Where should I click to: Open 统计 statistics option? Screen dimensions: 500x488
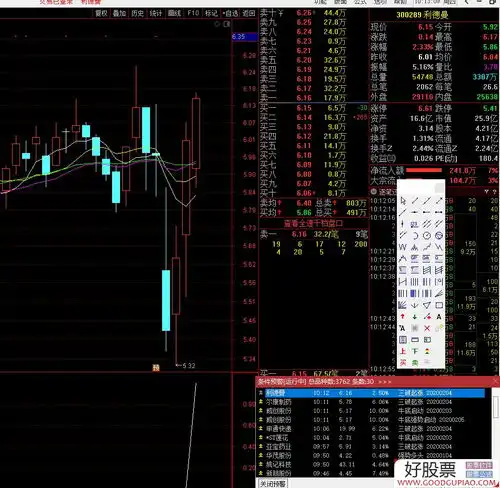point(156,13)
